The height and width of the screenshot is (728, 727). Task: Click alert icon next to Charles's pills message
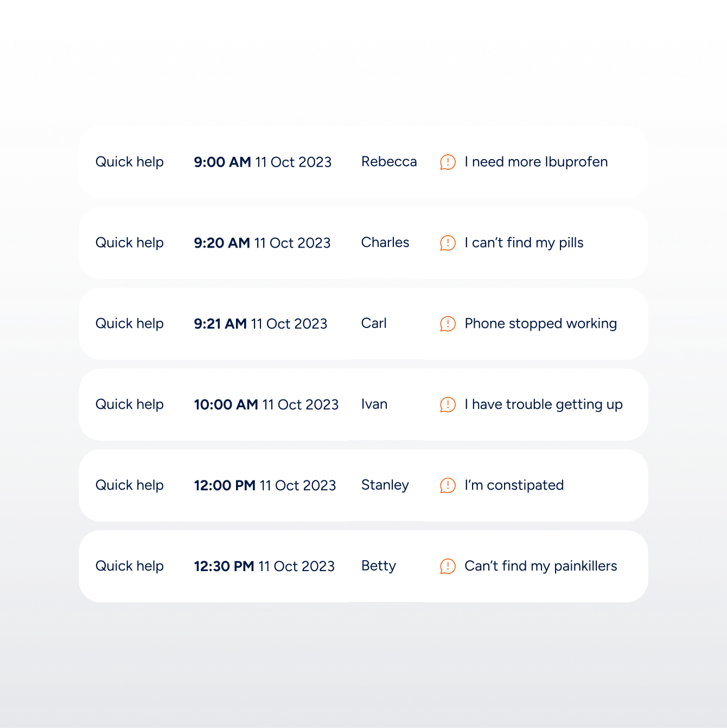pyautogui.click(x=448, y=243)
